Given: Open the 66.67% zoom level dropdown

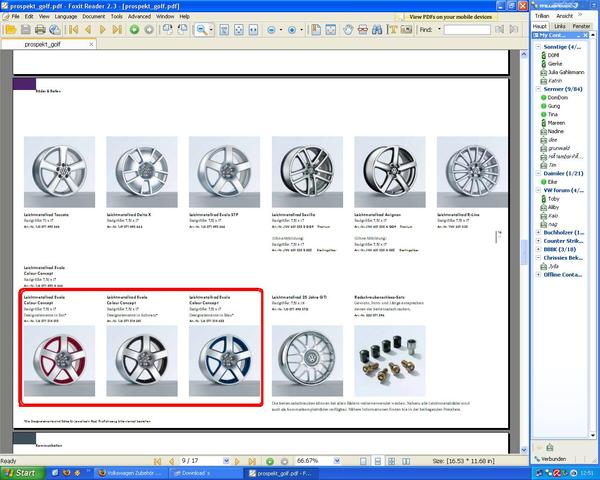Looking at the screenshot, I should pyautogui.click(x=337, y=461).
